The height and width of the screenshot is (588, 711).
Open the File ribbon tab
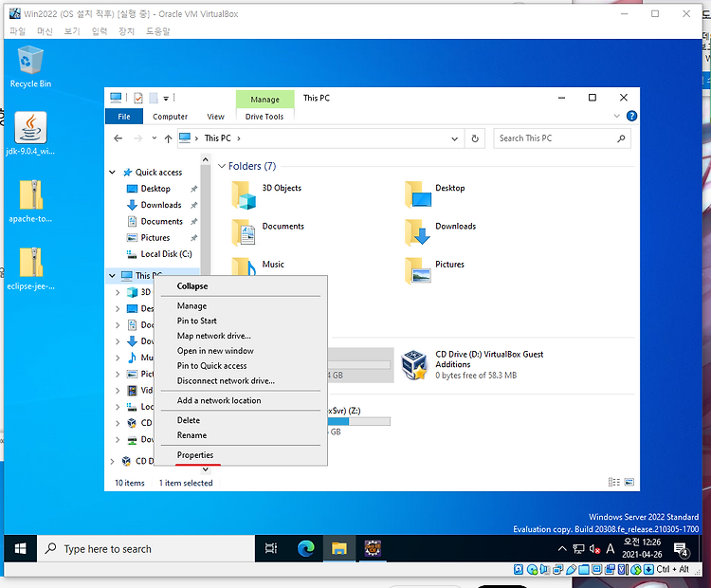tap(124, 117)
